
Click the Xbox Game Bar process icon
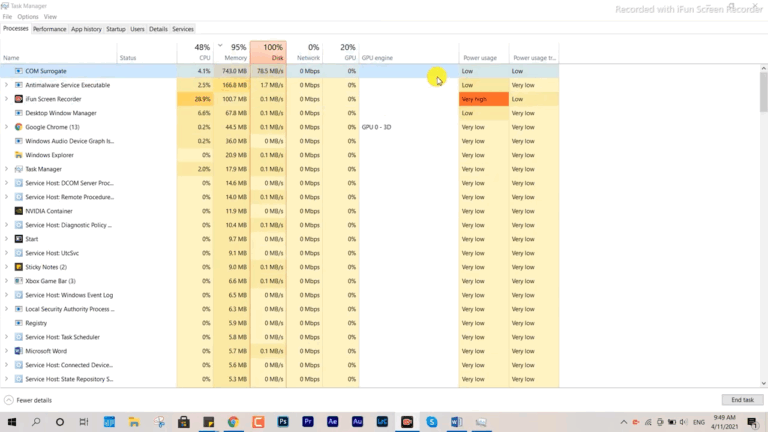click(19, 281)
